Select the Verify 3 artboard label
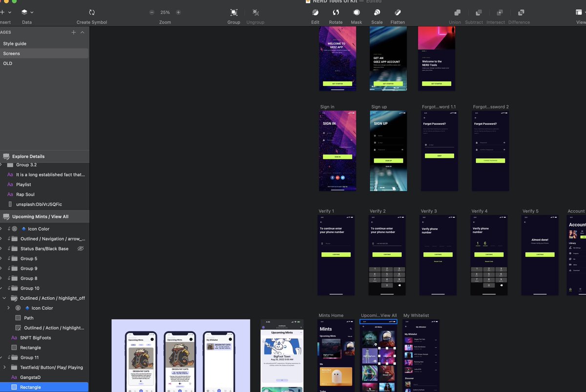 429,211
